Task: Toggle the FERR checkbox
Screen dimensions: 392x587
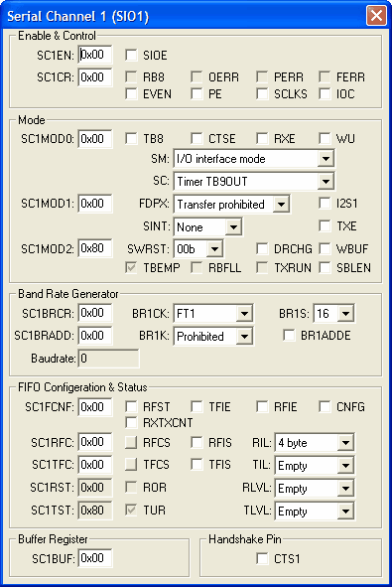Action: coord(325,77)
